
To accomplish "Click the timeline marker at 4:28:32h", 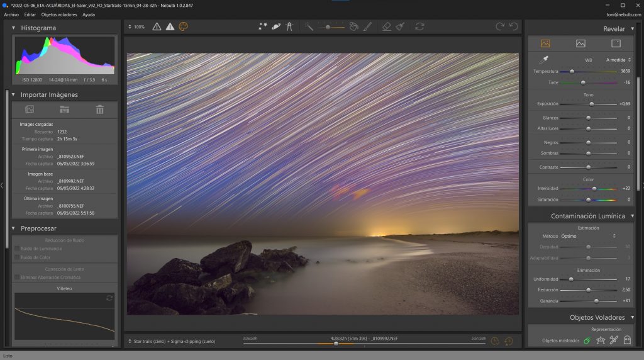I will (336, 344).
